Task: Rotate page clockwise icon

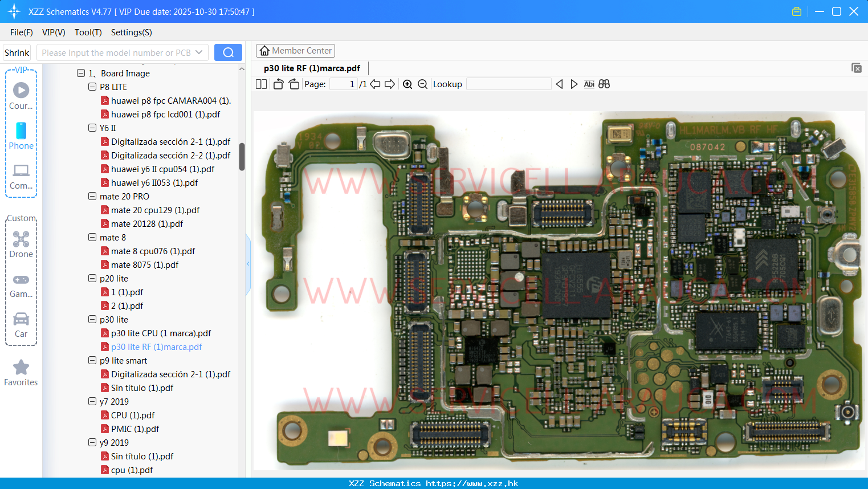Action: (x=294, y=84)
